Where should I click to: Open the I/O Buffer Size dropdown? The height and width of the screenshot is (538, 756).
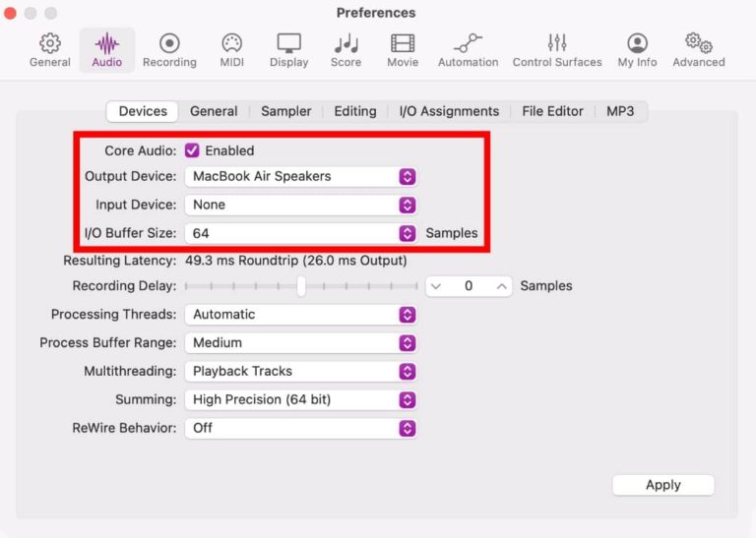pos(300,233)
